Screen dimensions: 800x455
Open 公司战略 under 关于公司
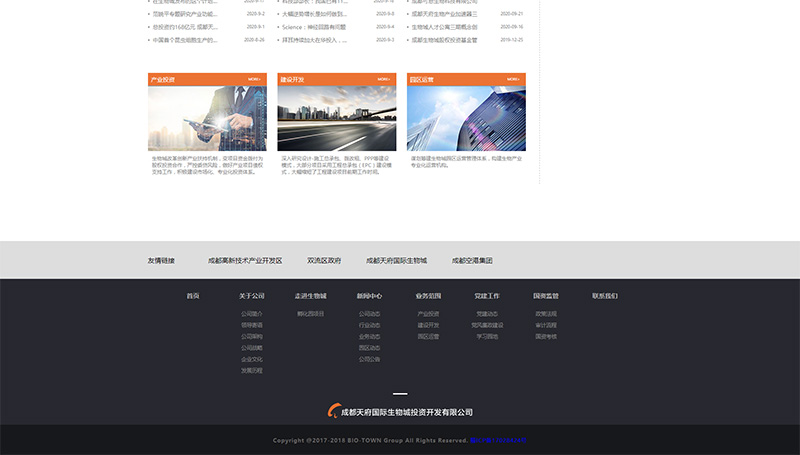coord(252,348)
